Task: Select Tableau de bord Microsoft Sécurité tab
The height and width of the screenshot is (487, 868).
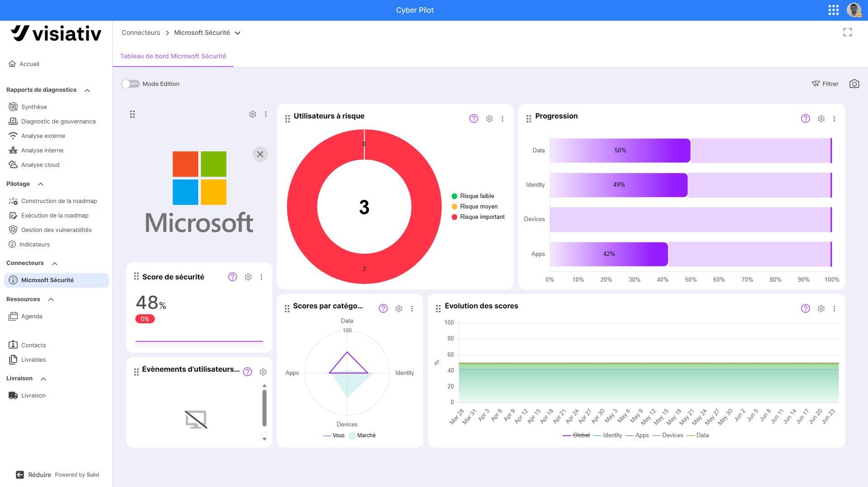Action: 173,56
